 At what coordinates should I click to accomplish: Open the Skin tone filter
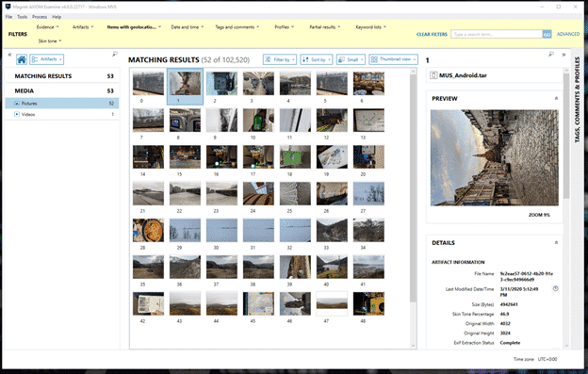click(50, 41)
